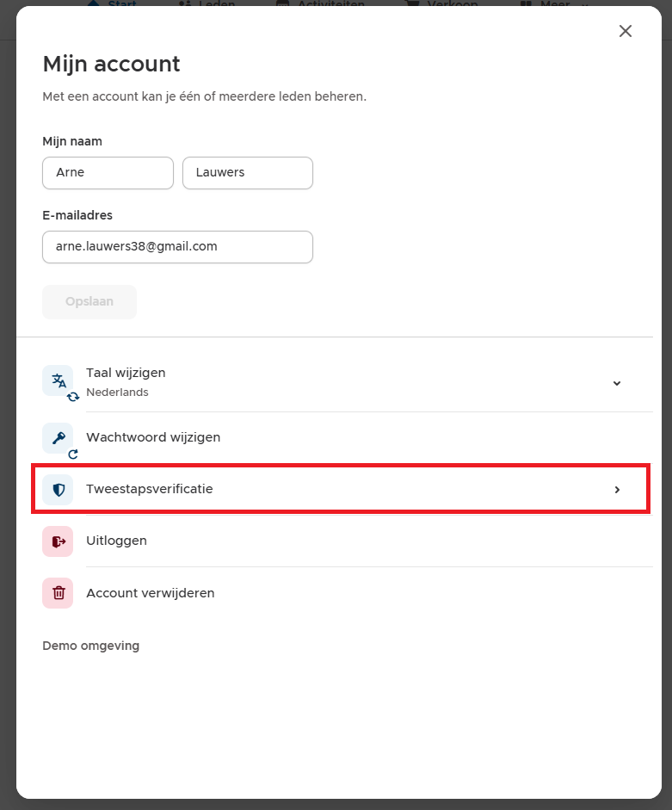Screen dimensions: 672x810
Task: Click the Opslaan button
Action: click(89, 301)
